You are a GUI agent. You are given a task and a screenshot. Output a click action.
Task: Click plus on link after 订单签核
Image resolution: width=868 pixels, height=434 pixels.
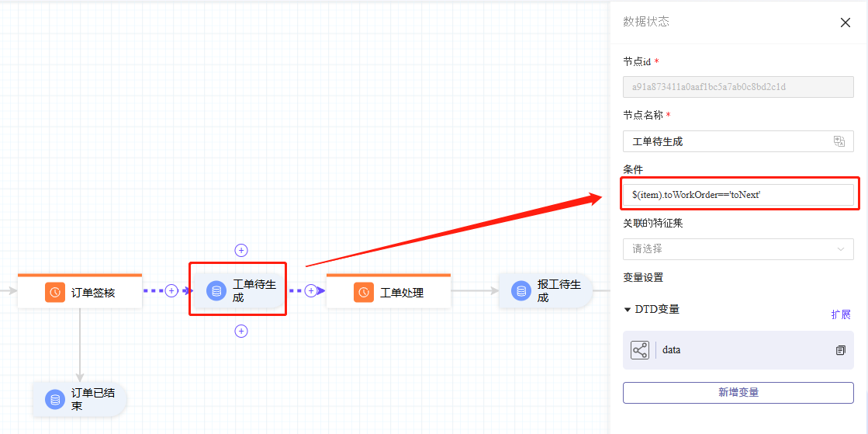pyautogui.click(x=171, y=290)
